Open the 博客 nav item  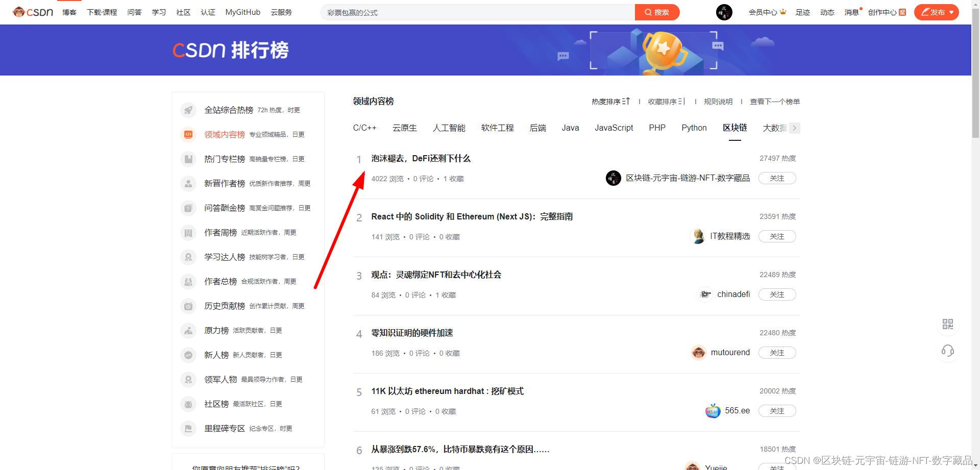(69, 12)
